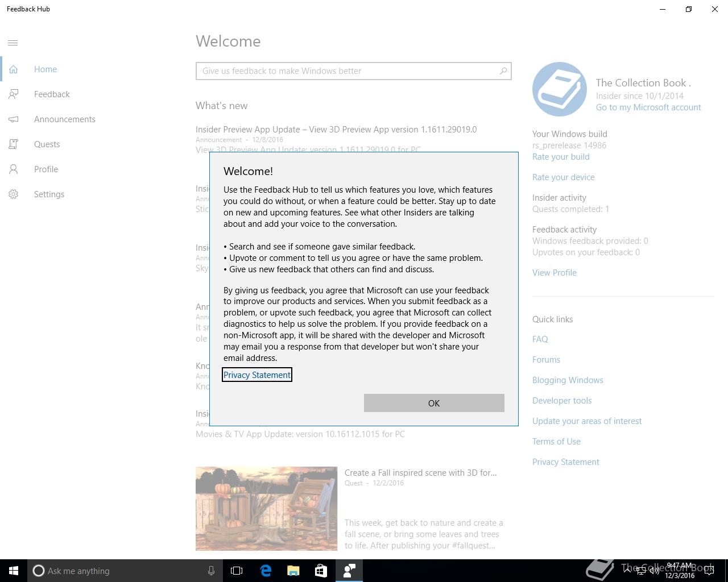
Task: Click the Profile person icon
Action: 13,169
